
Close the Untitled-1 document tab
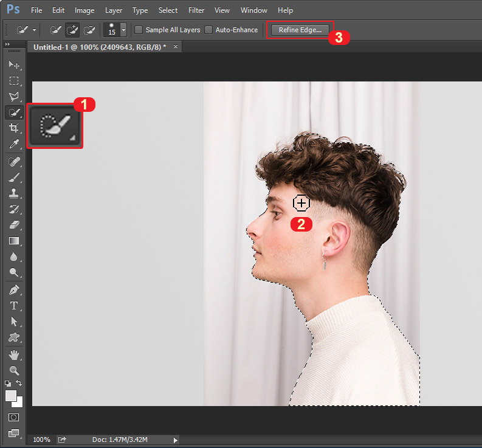[x=176, y=46]
